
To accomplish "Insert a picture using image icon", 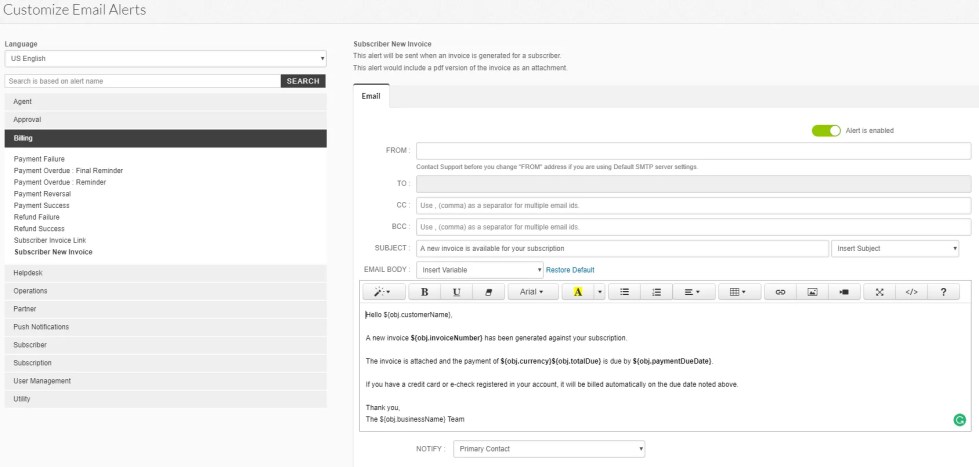I will pyautogui.click(x=812, y=292).
